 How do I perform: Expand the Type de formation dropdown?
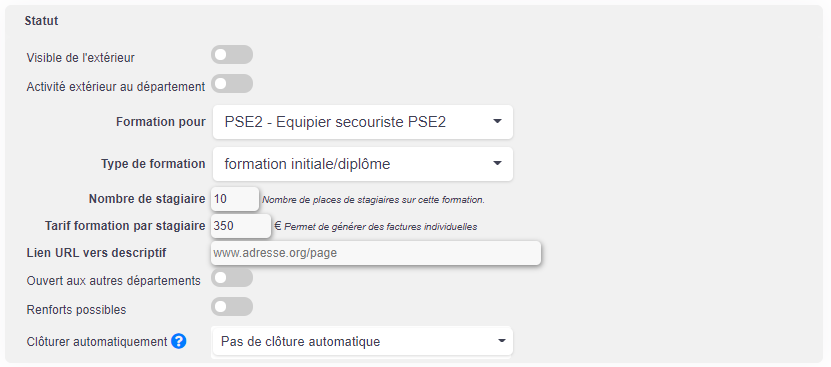(363, 164)
